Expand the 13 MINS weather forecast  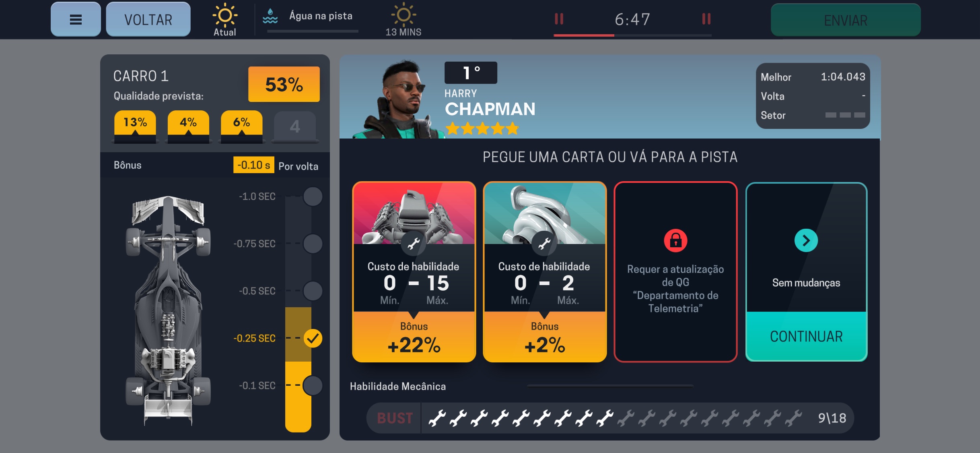tap(403, 19)
